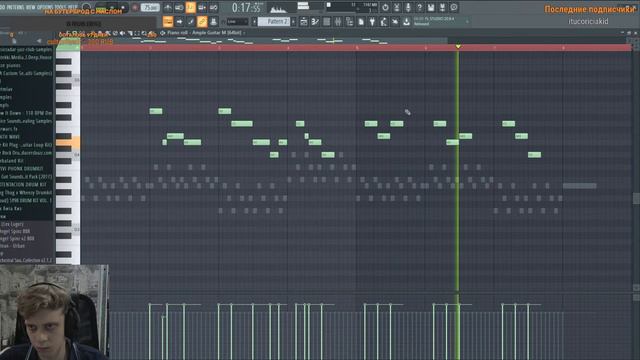The width and height of the screenshot is (640, 360).
Task: Click the magnifier zoom icon in piano roll toolbar
Action: pos(144,33)
